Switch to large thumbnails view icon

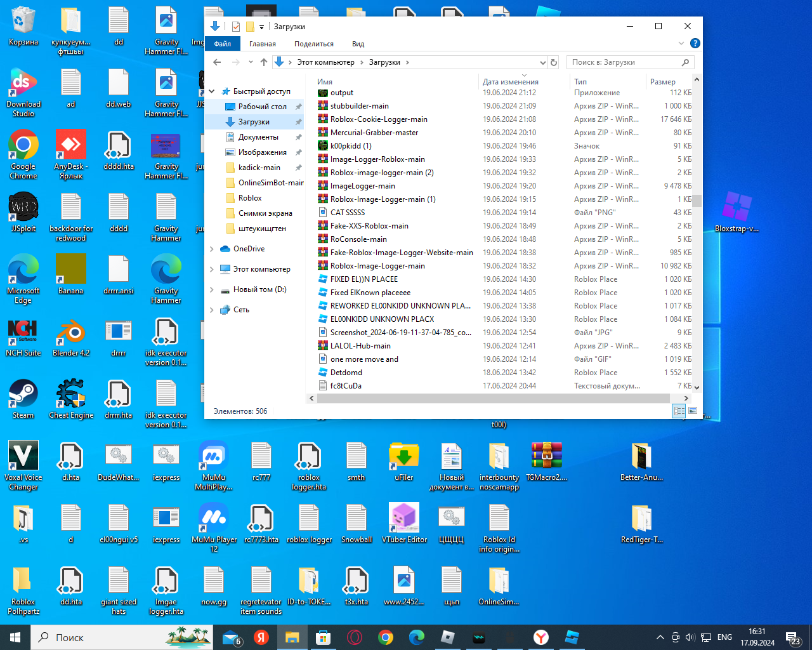(x=693, y=411)
